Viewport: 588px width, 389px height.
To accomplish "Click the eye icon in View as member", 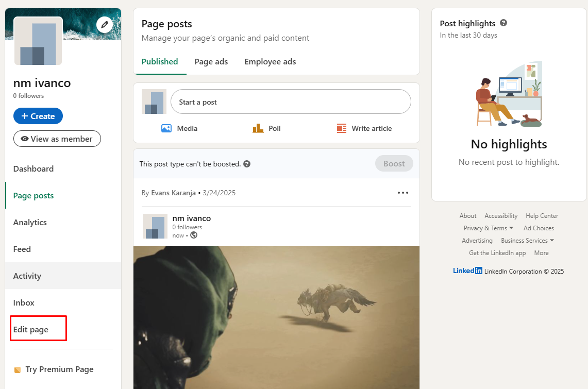I will point(25,139).
